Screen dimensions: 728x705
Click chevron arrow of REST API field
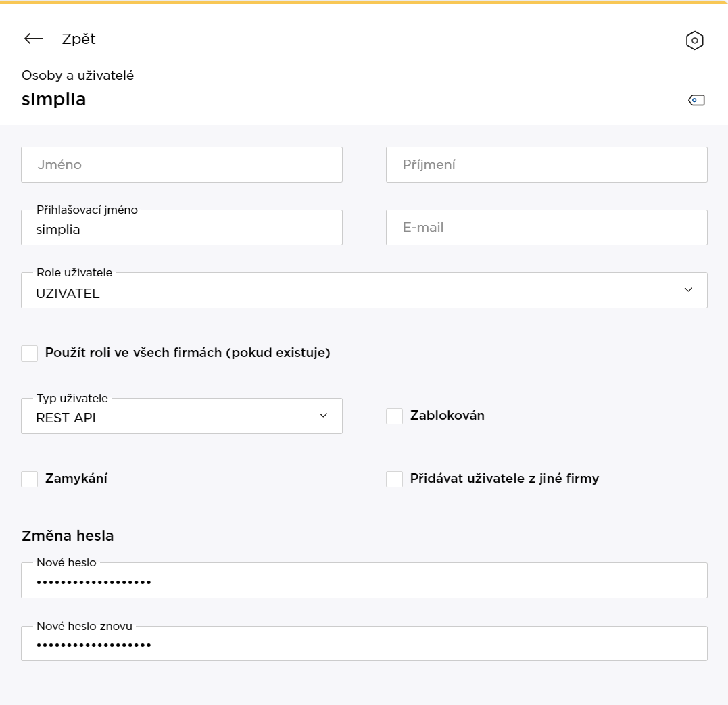pyautogui.click(x=323, y=415)
